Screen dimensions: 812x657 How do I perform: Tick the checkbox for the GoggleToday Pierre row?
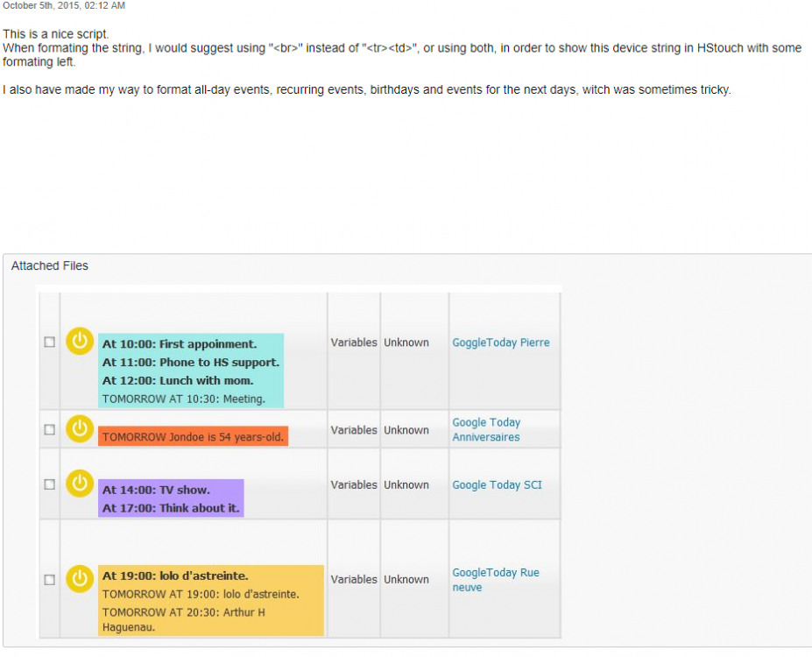coord(50,343)
